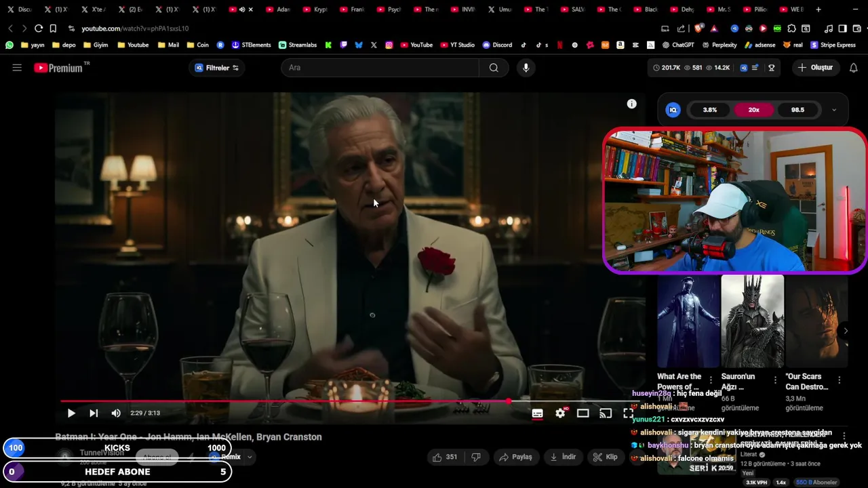Bookmark this page icon
Viewport: 868px width, 488px height.
pyautogui.click(x=53, y=28)
